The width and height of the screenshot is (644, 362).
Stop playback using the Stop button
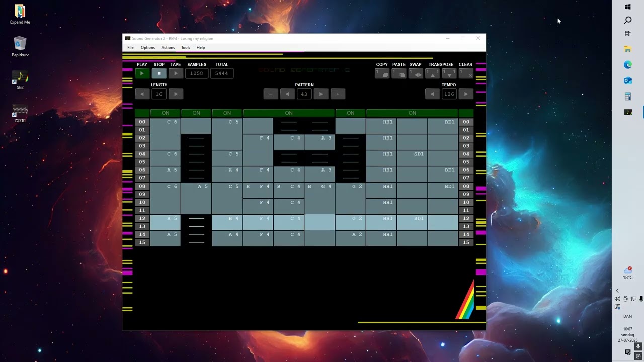click(159, 73)
